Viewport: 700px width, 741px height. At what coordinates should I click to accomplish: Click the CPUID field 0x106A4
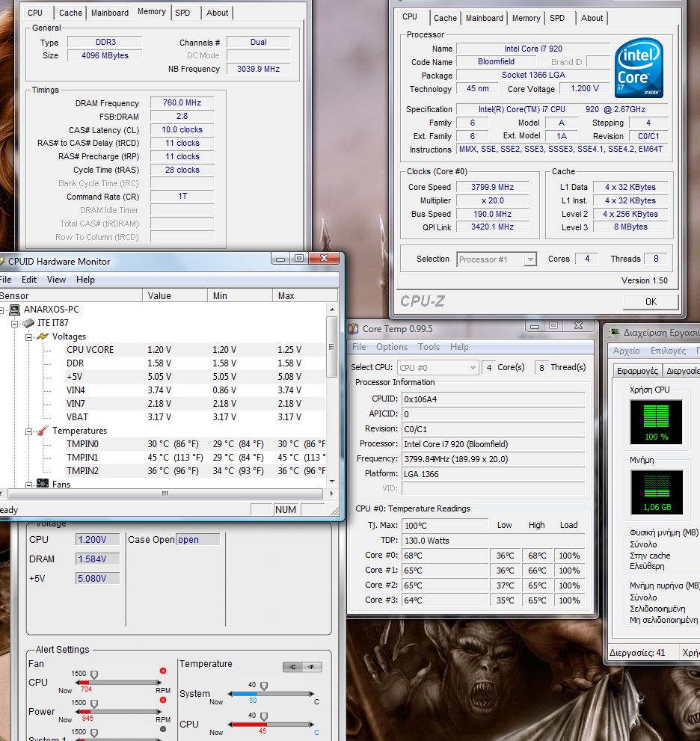[x=494, y=399]
